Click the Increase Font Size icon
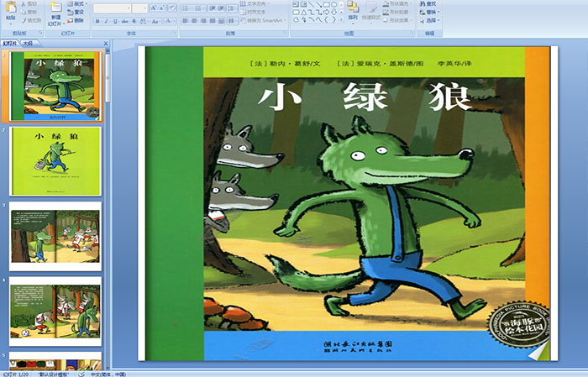Screen dimensions: 588x377 [x=154, y=8]
